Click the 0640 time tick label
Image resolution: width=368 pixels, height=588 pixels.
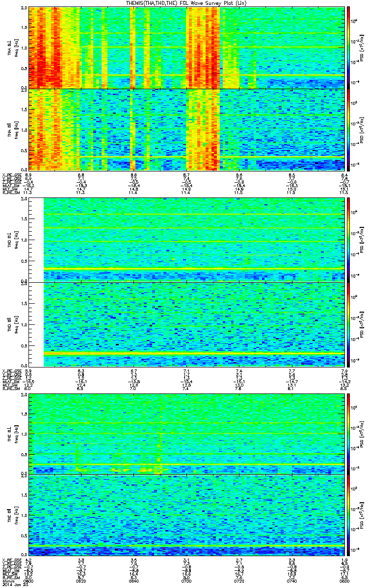[x=134, y=581]
